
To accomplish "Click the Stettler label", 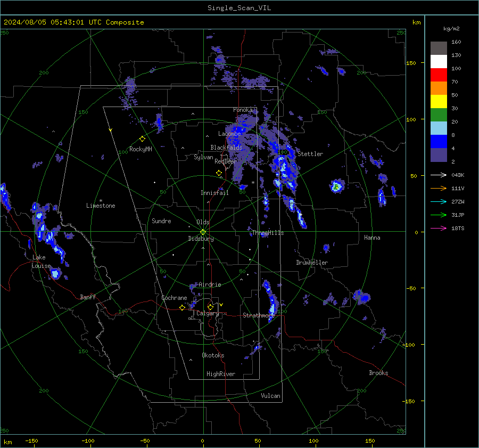I will [x=310, y=154].
